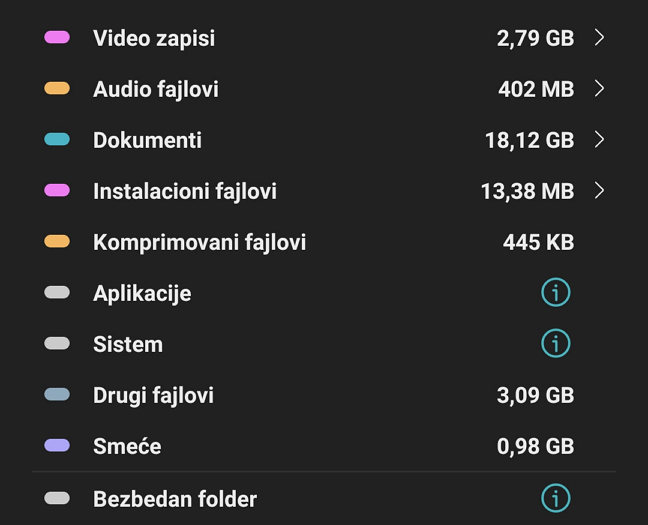The width and height of the screenshot is (648, 525).
Task: Click the 18,12 GB size value
Action: [529, 140]
